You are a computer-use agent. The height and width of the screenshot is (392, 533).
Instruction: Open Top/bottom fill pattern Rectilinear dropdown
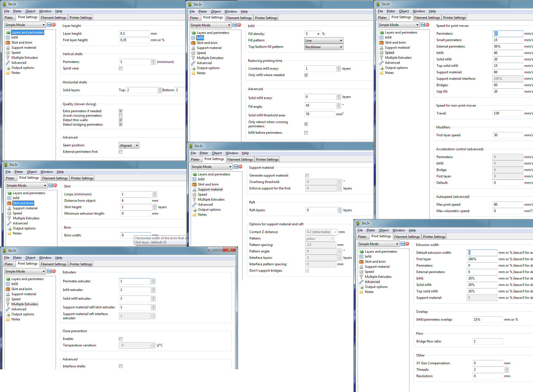click(324, 47)
